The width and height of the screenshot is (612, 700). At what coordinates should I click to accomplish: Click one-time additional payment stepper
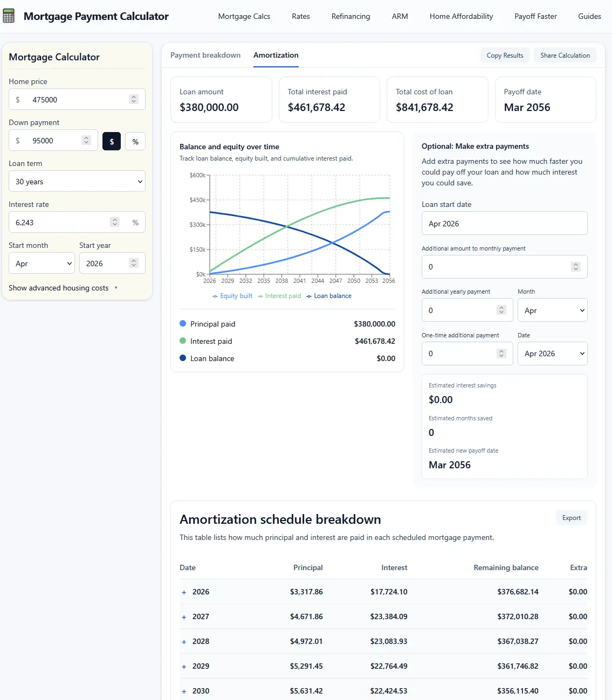tap(501, 354)
